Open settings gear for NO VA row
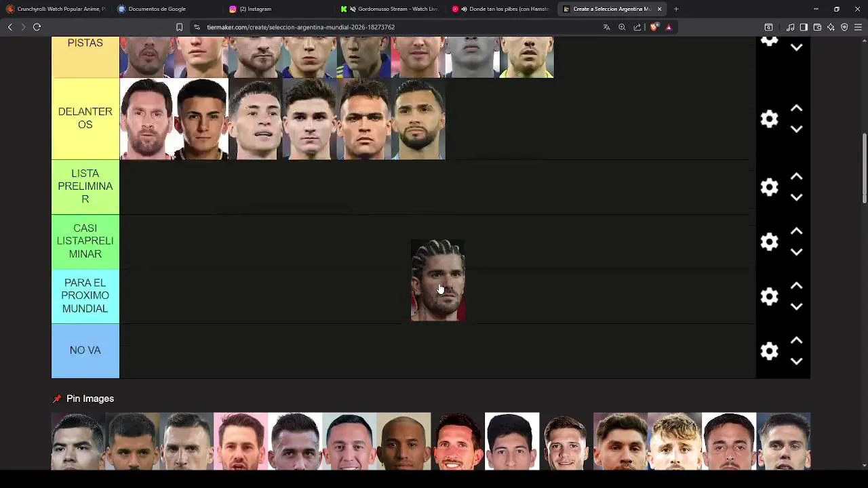The image size is (868, 488). (769, 351)
